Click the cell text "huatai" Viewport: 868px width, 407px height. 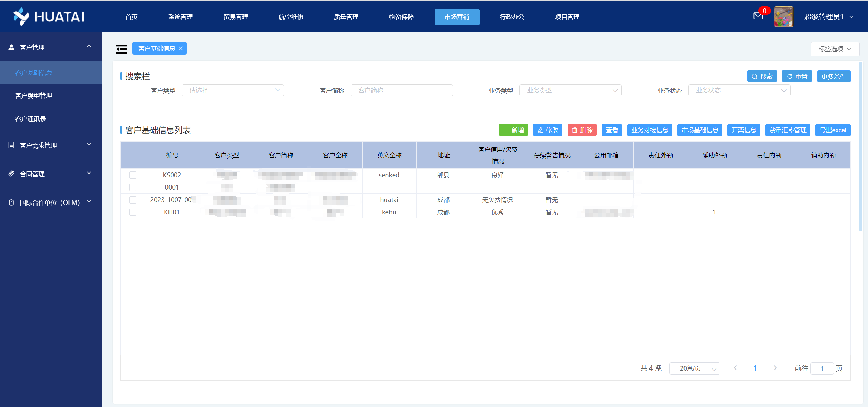point(389,200)
